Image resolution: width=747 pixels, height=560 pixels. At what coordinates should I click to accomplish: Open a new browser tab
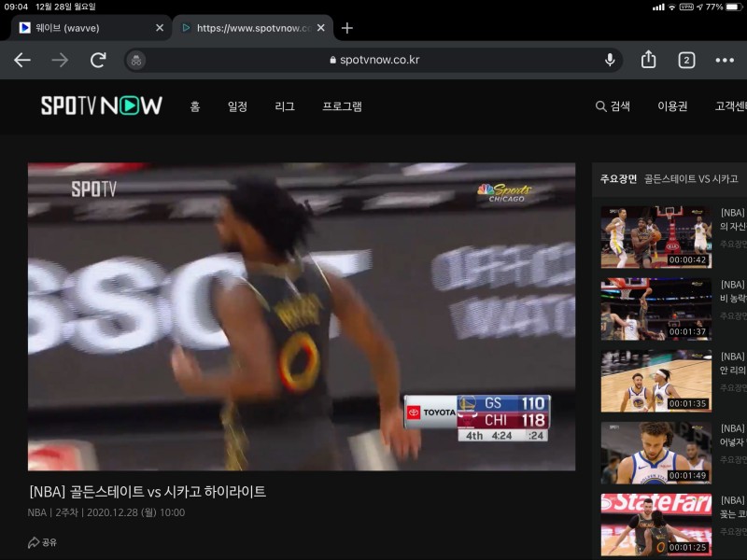[x=347, y=28]
